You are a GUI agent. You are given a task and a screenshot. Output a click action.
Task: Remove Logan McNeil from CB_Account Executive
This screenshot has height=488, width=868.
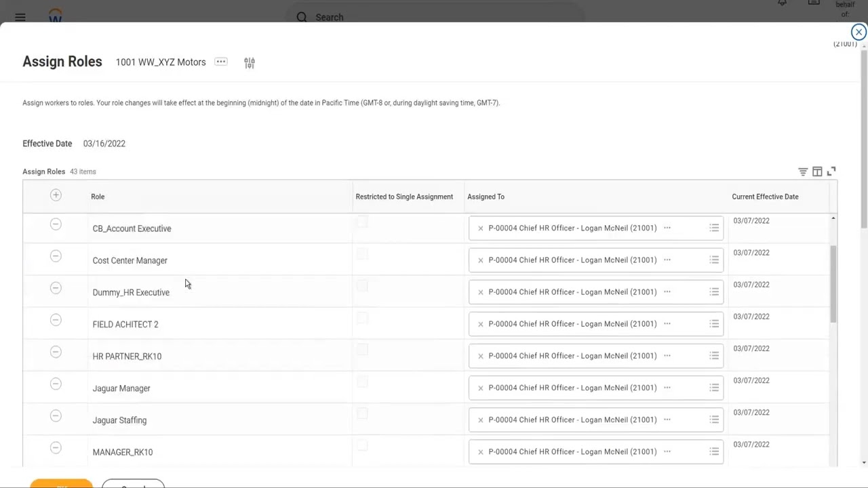[x=481, y=228]
